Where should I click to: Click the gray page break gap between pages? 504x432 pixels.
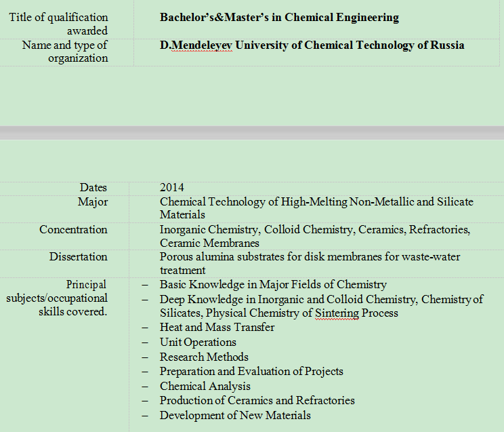[252, 133]
